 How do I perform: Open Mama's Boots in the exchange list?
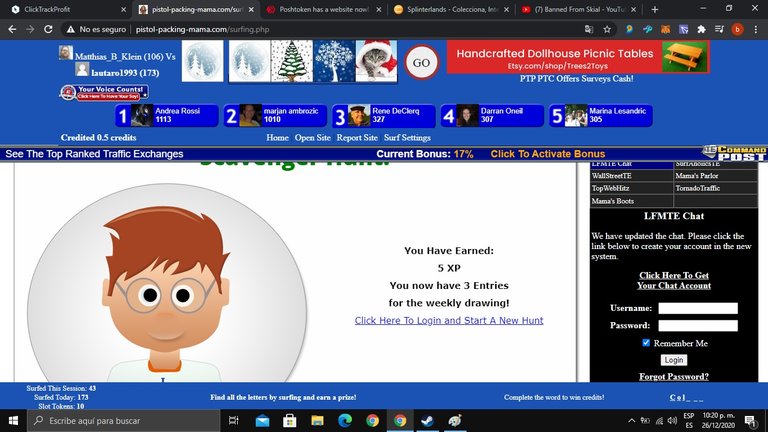612,201
